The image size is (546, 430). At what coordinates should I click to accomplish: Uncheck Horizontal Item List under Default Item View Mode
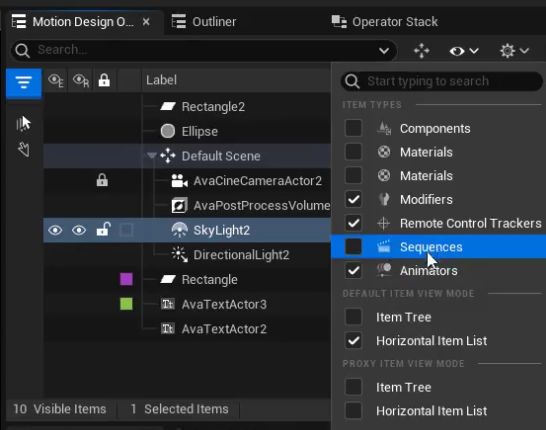click(x=353, y=341)
